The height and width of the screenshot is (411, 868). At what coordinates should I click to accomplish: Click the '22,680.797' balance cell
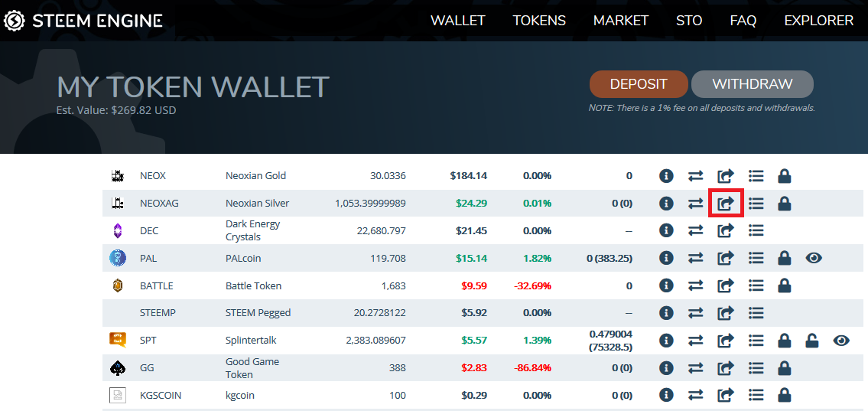382,230
